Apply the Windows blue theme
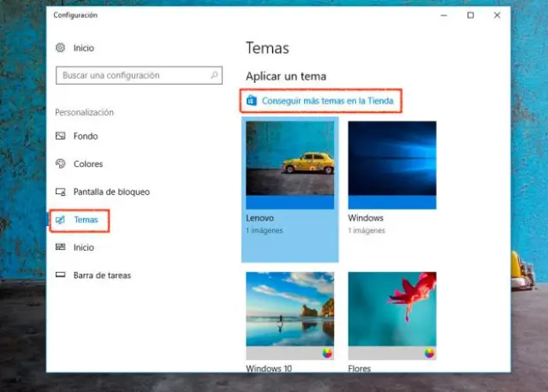This screenshot has height=392, width=548. point(392,164)
